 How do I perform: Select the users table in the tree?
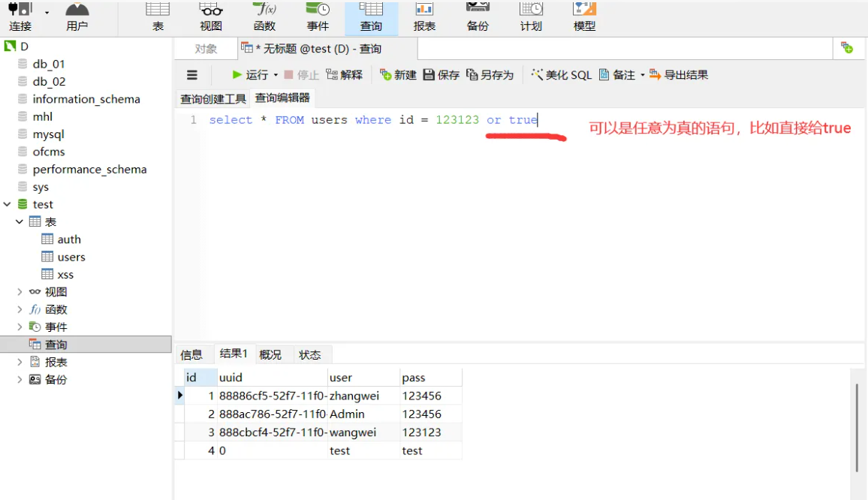pos(71,256)
